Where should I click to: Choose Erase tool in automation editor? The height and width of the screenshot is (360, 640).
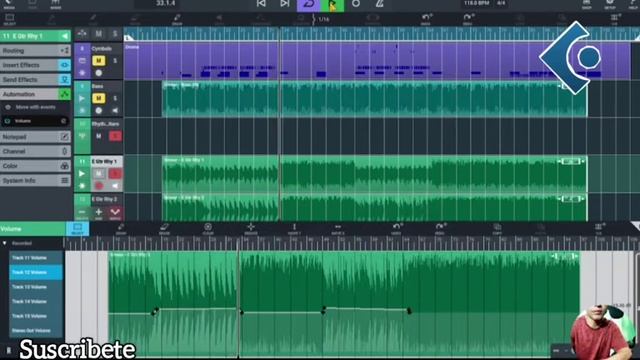pyautogui.click(x=164, y=229)
